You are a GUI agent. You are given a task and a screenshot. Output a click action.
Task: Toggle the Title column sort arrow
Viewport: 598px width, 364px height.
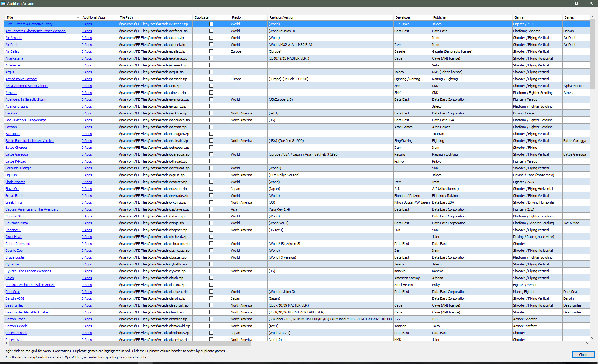(78, 17)
